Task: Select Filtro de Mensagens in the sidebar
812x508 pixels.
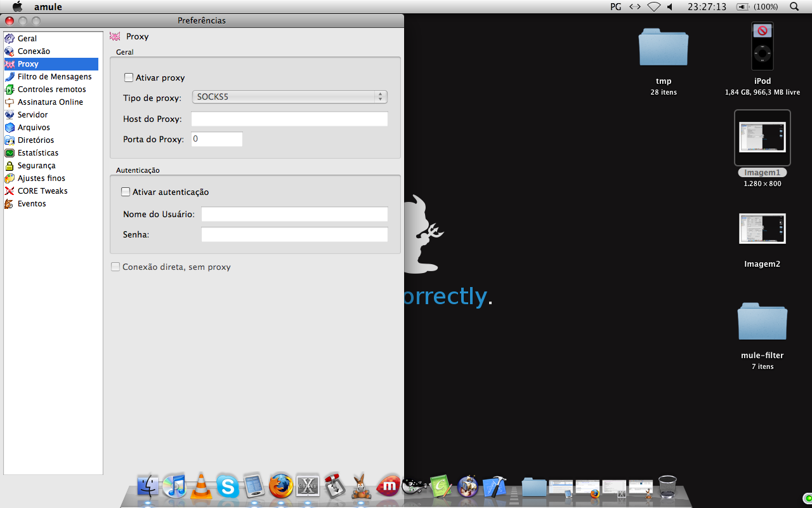Action: point(54,77)
